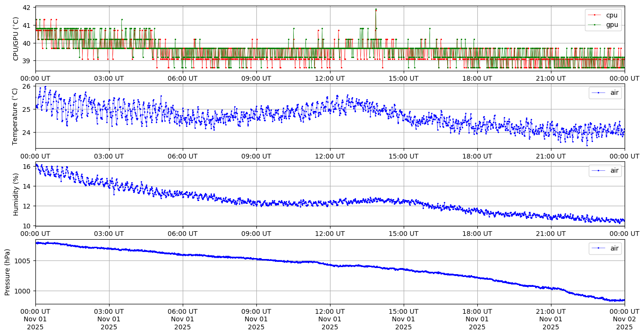Click the Temperature (°C) y-axis label

(x=16, y=116)
